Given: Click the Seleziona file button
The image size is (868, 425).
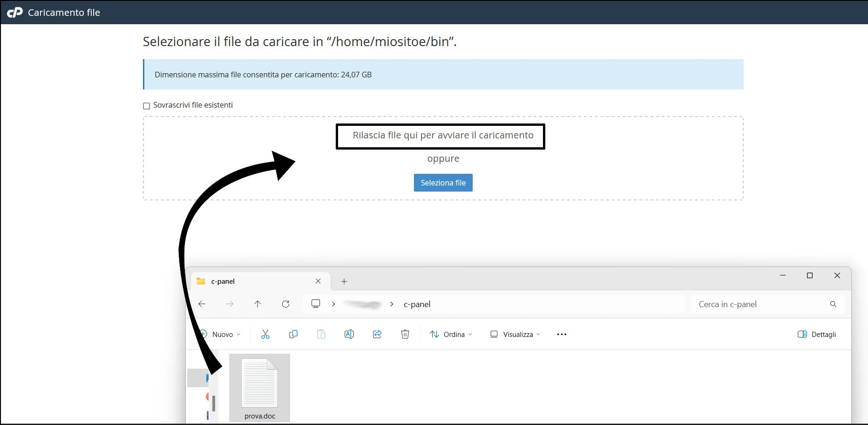Looking at the screenshot, I should 443,182.
